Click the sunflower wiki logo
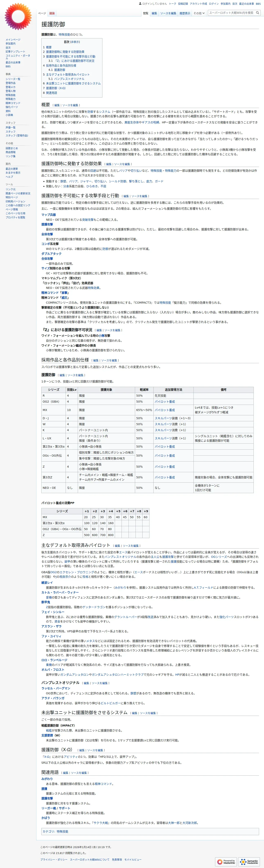This screenshot has height=868, width=264. (x=18, y=16)
